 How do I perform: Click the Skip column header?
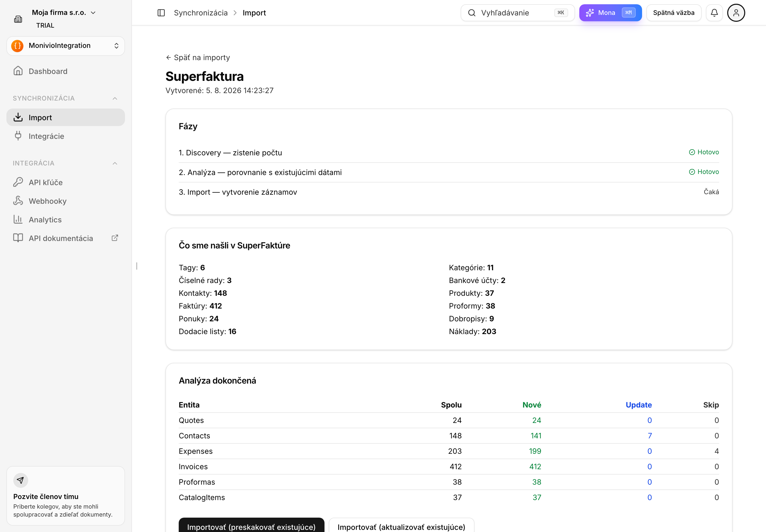[x=711, y=405]
